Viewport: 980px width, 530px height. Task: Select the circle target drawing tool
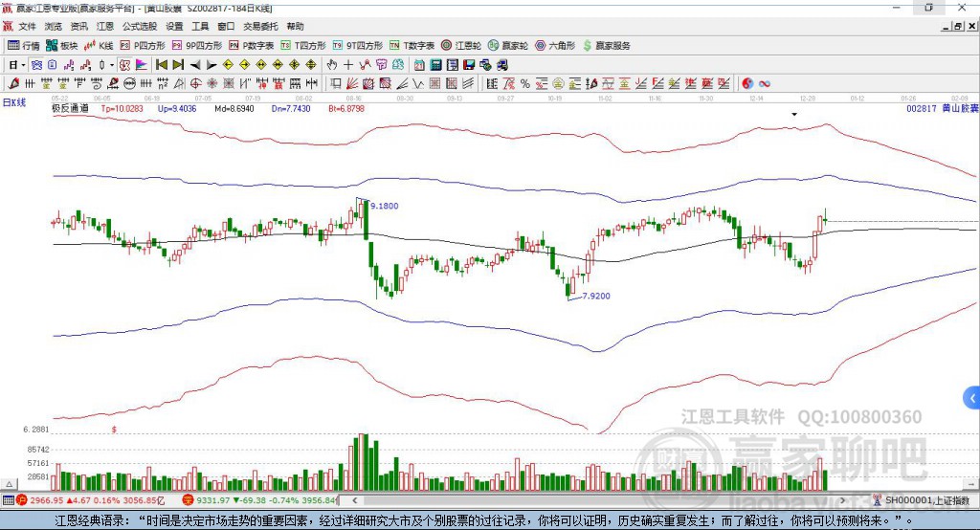(195, 83)
